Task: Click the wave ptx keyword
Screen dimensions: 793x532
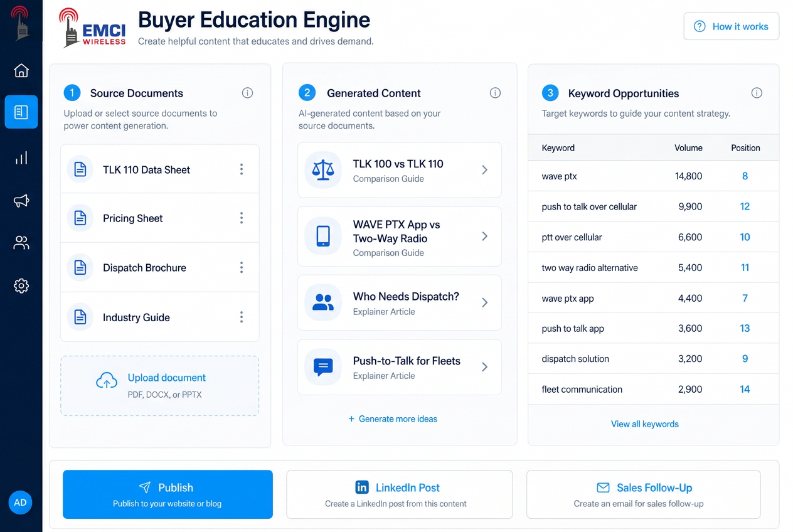Action: pyautogui.click(x=560, y=176)
